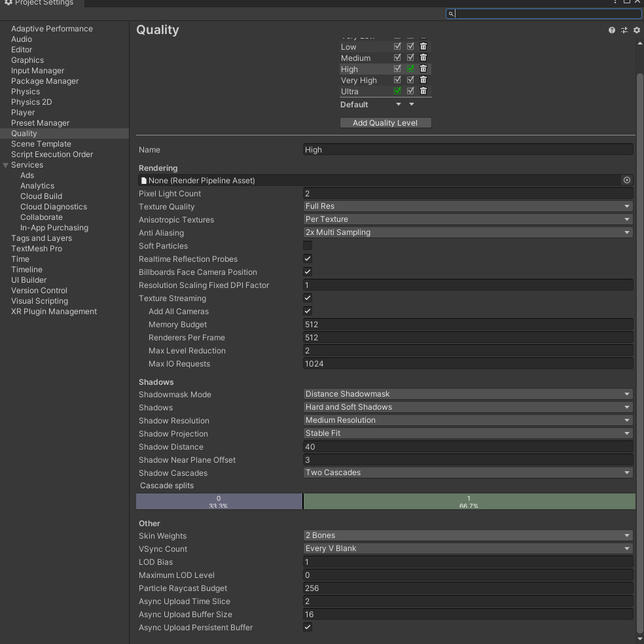Click the scroll-up arrow of settings panel
Image resolution: width=644 pixels, height=644 pixels.
pos(639,43)
